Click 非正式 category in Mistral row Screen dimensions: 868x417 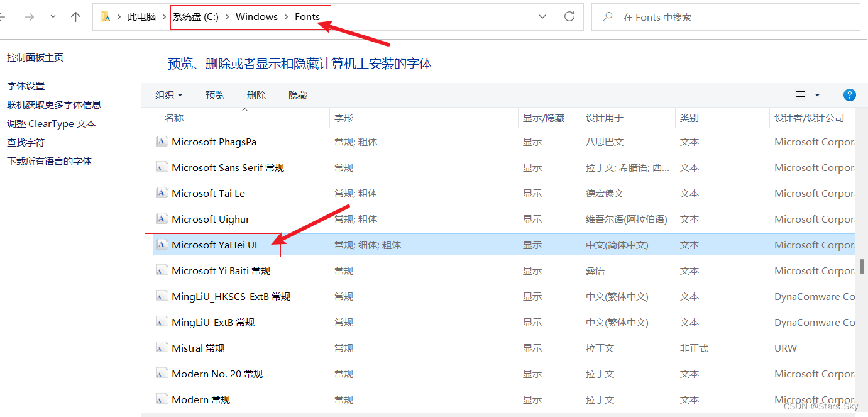[x=694, y=348]
